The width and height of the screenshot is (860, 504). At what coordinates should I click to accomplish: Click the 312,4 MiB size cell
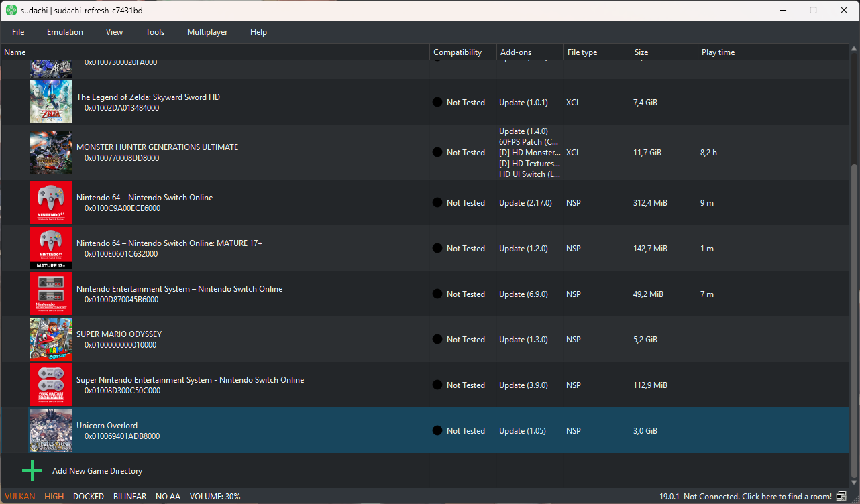coord(650,203)
